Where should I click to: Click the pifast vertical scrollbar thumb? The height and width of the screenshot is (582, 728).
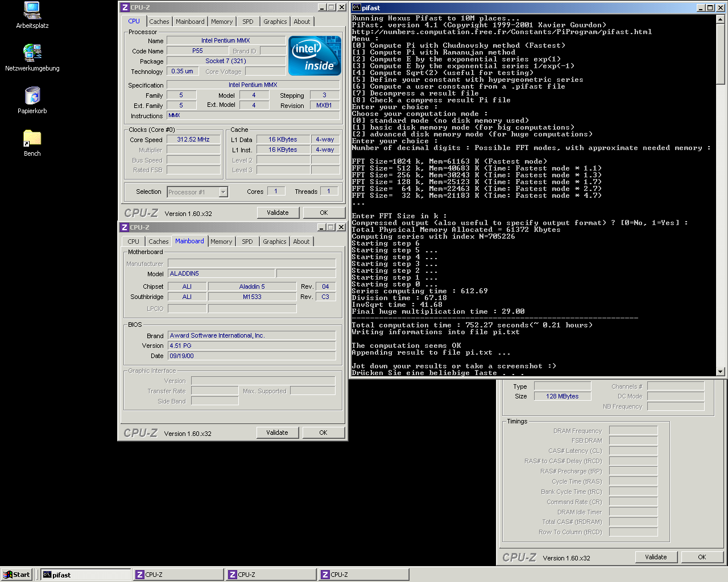(x=721, y=55)
